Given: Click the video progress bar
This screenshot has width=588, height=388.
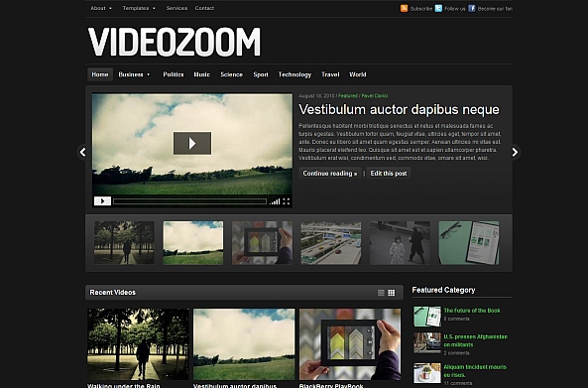Looking at the screenshot, I should [189, 201].
